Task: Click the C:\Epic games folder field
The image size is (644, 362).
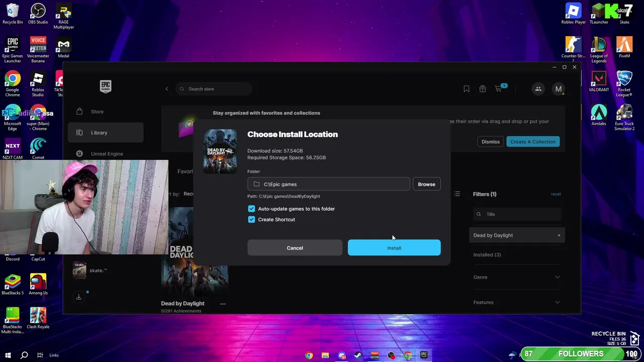Action: [329, 184]
